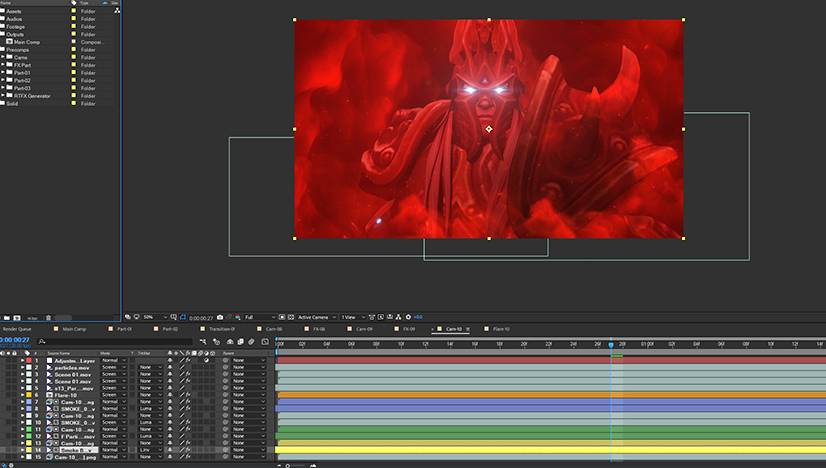826x468 pixels.
Task: Click the Main Comp composition icon in Project panel
Action: coord(9,42)
